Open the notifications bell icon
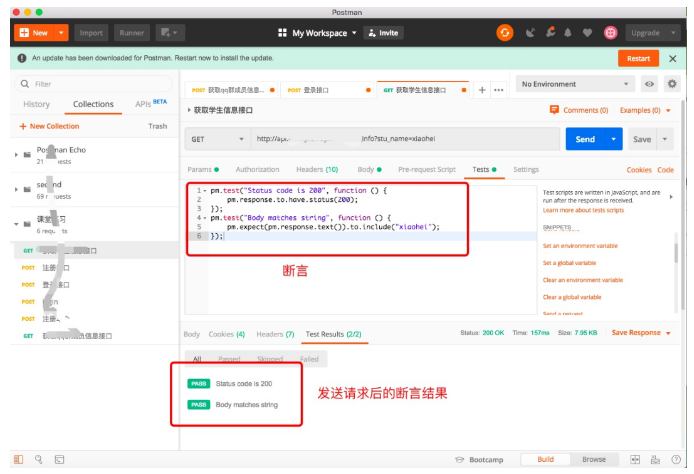694x474 pixels. 567,33
